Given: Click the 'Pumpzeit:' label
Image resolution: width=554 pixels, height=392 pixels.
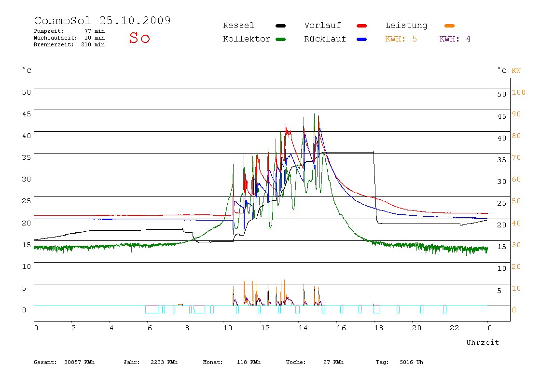Looking at the screenshot, I should point(49,31).
